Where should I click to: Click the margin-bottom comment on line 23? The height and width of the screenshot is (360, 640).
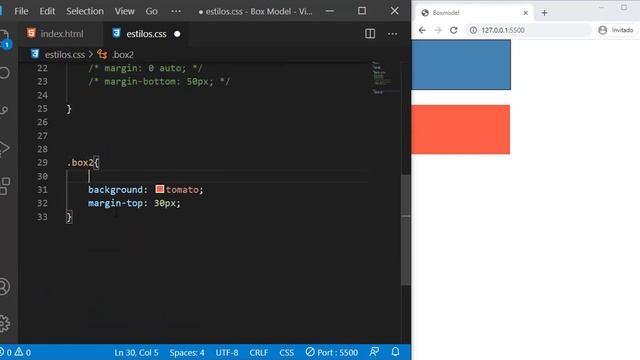click(x=159, y=82)
